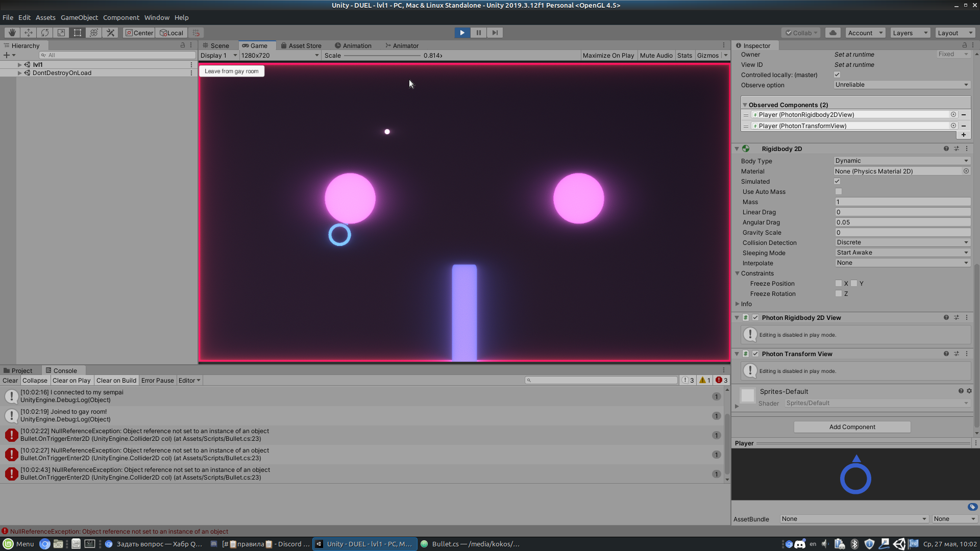The height and width of the screenshot is (551, 980).
Task: Open the Assets menu
Action: point(45,17)
